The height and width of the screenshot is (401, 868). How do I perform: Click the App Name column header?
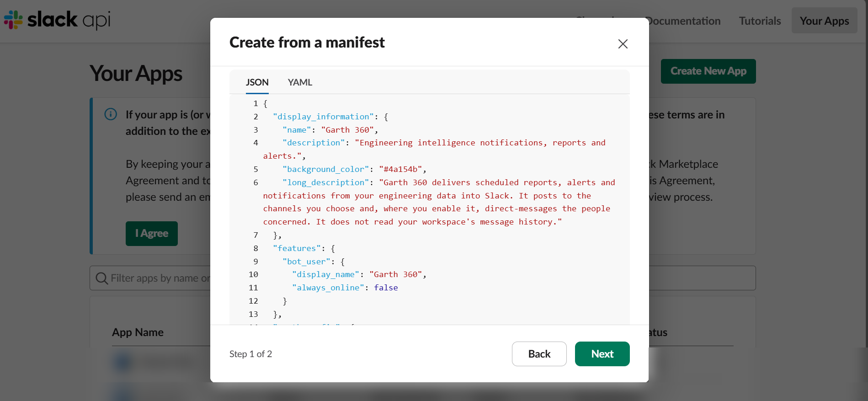[138, 332]
